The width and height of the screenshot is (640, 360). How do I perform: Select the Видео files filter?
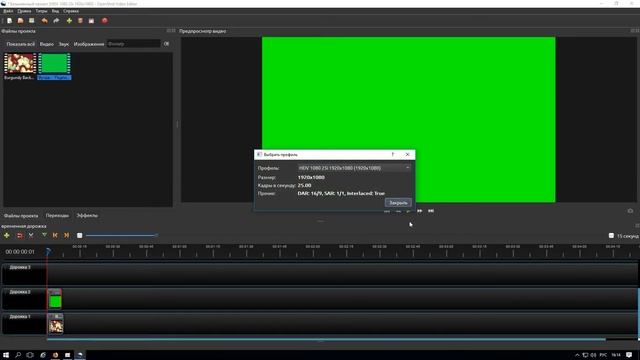(x=47, y=44)
